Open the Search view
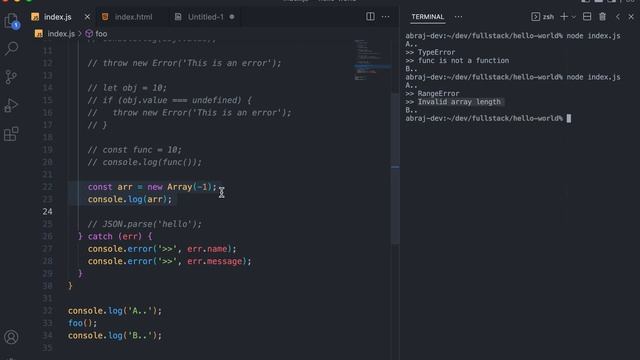This screenshot has height=360, width=640. pos(11,49)
